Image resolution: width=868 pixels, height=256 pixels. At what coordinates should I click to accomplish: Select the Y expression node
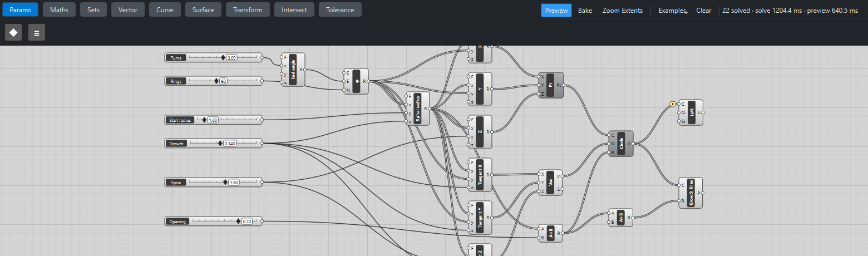480,89
